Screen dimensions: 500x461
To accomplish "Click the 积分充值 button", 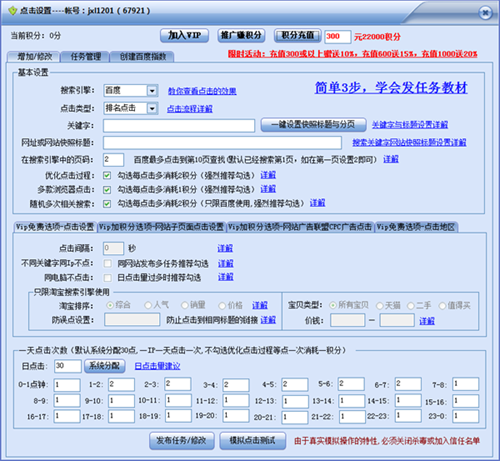I will coord(298,35).
